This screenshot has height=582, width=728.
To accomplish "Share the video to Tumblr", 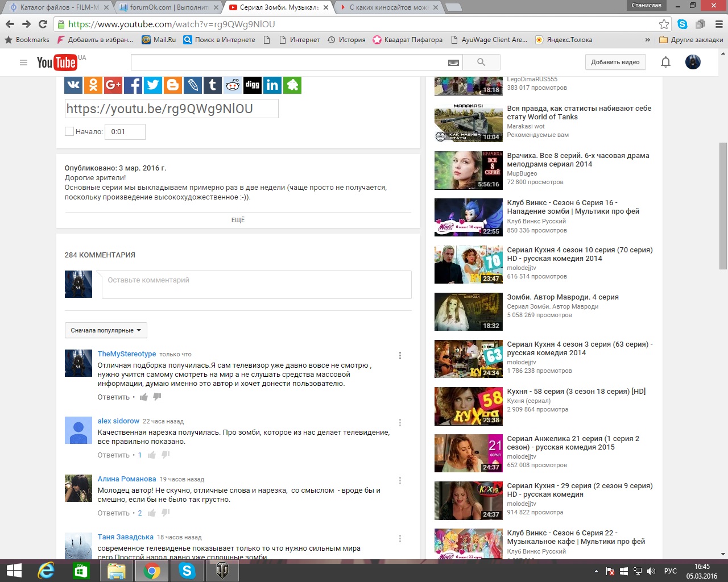I will (x=213, y=85).
